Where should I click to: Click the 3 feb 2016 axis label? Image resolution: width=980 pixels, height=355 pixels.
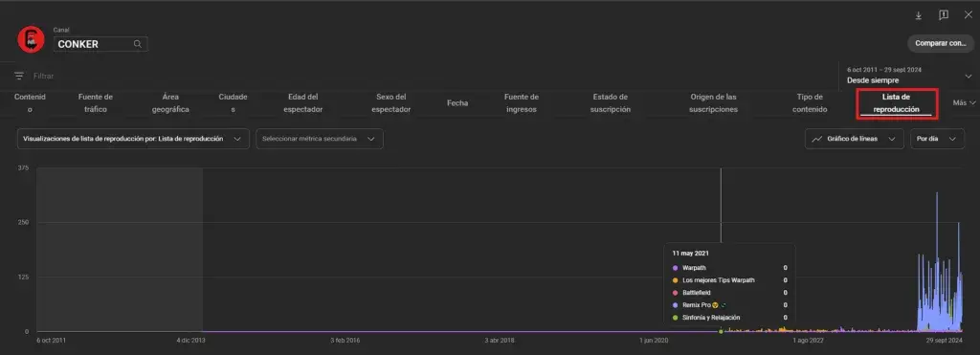tap(345, 341)
